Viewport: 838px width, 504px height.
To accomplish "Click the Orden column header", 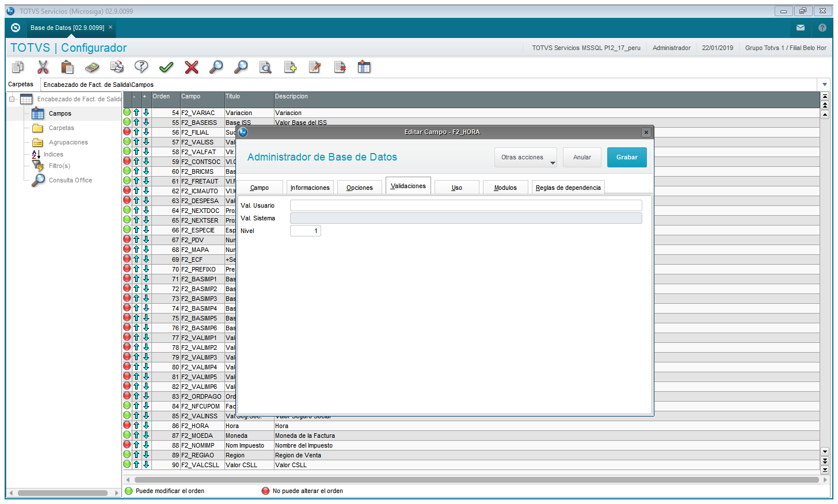I will click(166, 99).
